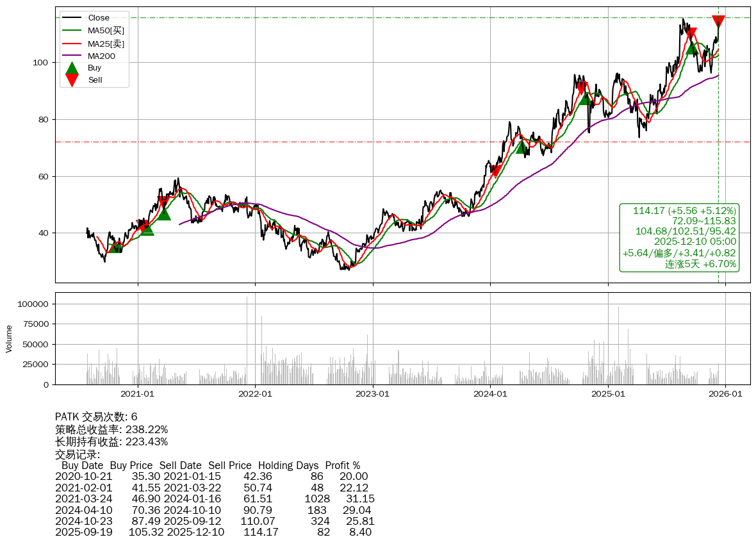Click the 2023-01 x-axis date label

click(372, 393)
